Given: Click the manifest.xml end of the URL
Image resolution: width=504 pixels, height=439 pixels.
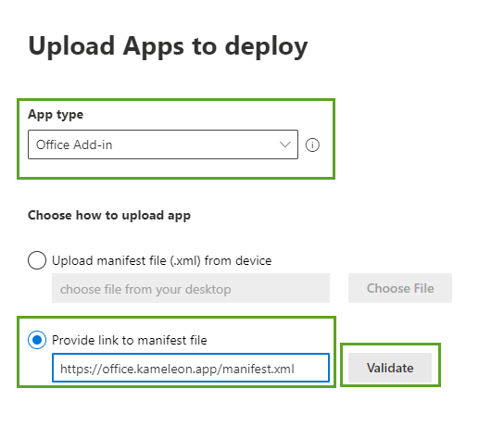Looking at the screenshot, I should click(x=258, y=369).
